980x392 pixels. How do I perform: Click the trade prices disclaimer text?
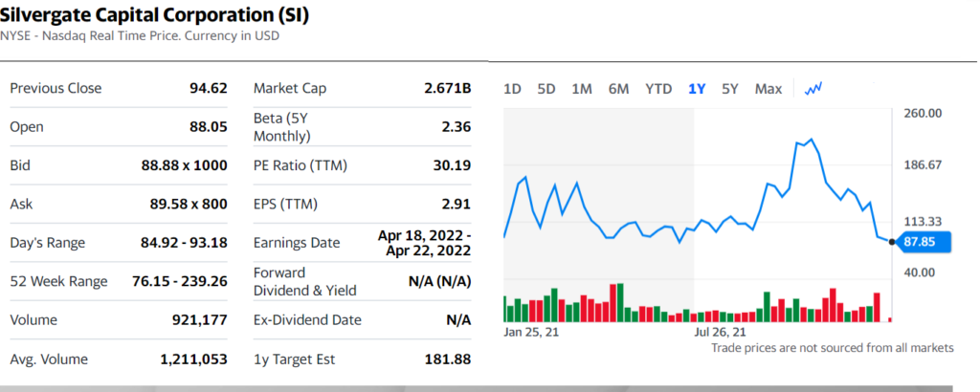coord(833,348)
